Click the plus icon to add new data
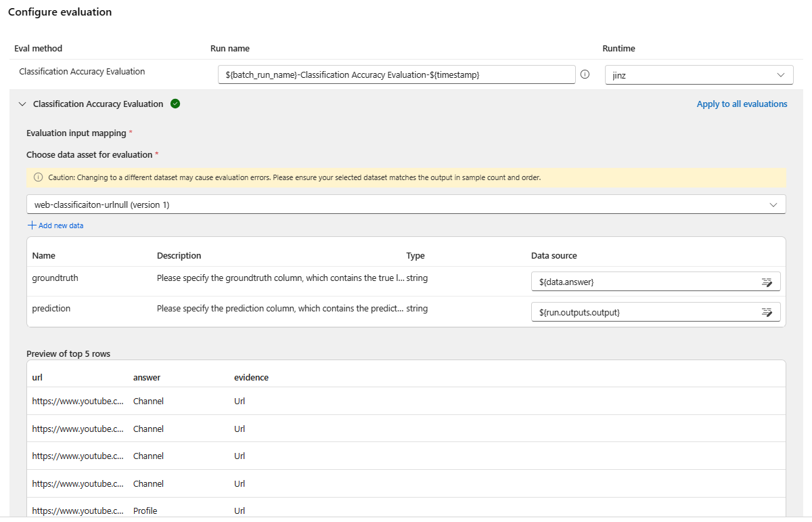The height and width of the screenshot is (522, 812). (x=32, y=225)
